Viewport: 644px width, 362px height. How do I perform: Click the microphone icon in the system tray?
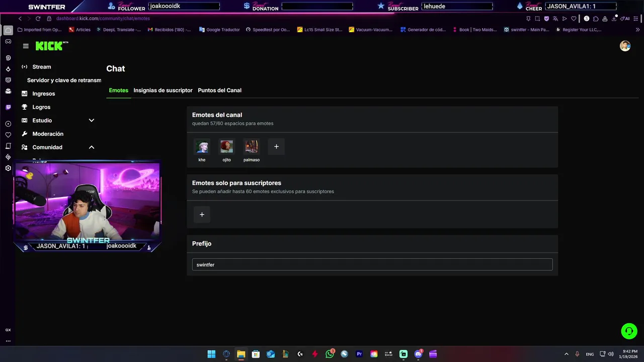point(577,354)
